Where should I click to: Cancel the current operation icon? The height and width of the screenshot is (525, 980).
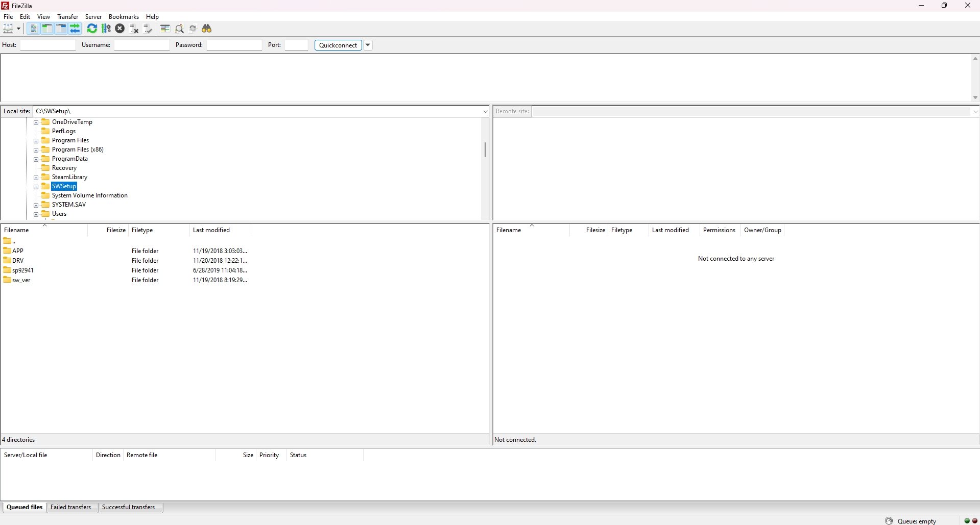click(120, 29)
